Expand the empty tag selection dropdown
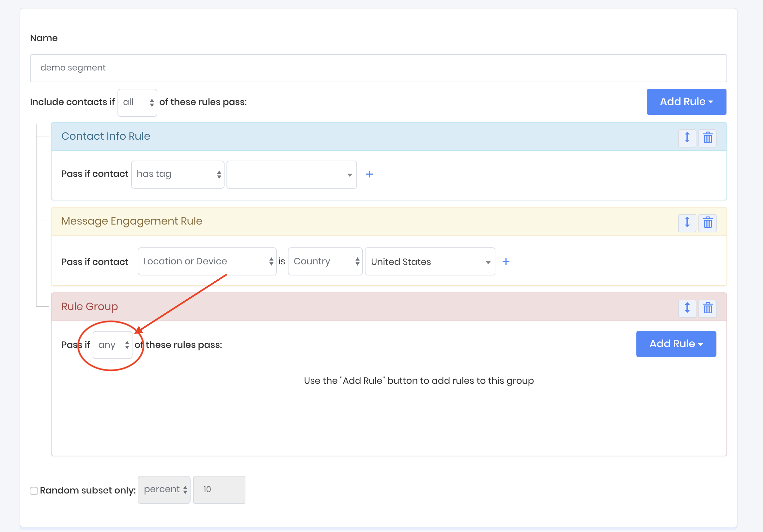This screenshot has width=763, height=532. tap(291, 175)
